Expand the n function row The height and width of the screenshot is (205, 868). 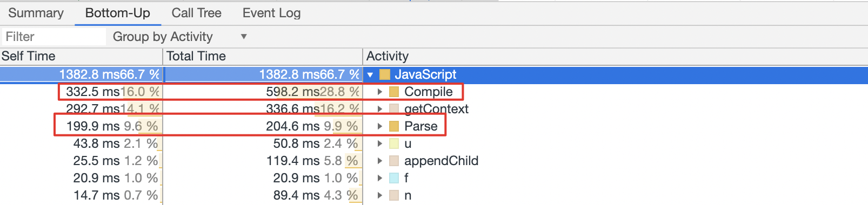coord(379,196)
